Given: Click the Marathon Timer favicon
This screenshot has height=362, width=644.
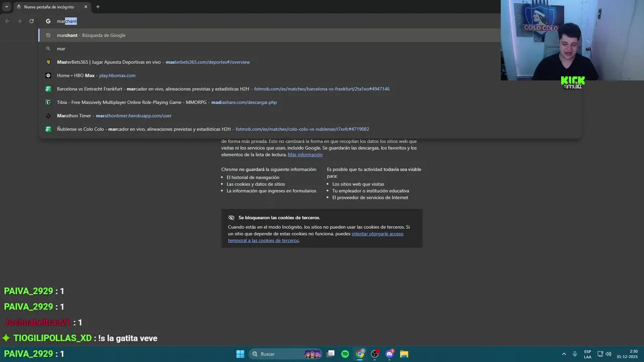Looking at the screenshot, I should click(x=48, y=116).
